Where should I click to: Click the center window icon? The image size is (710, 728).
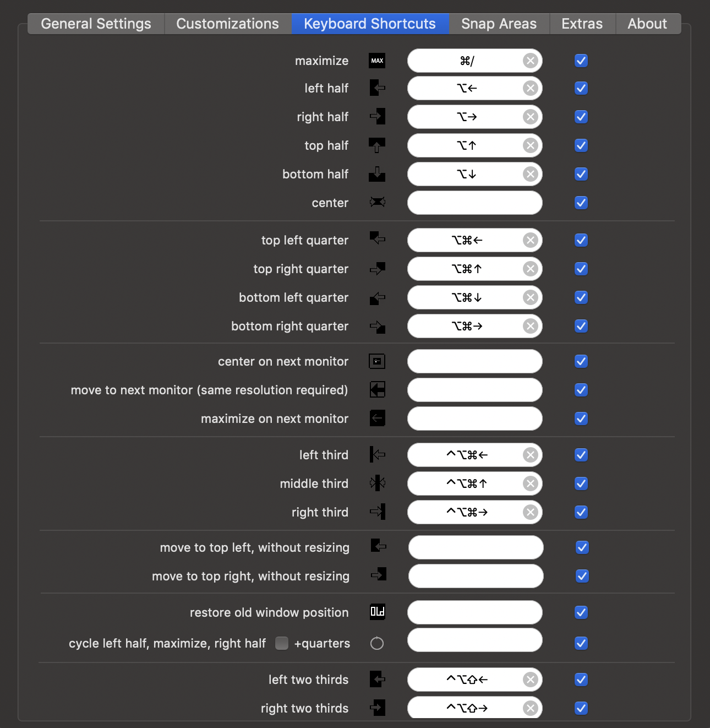tap(377, 203)
